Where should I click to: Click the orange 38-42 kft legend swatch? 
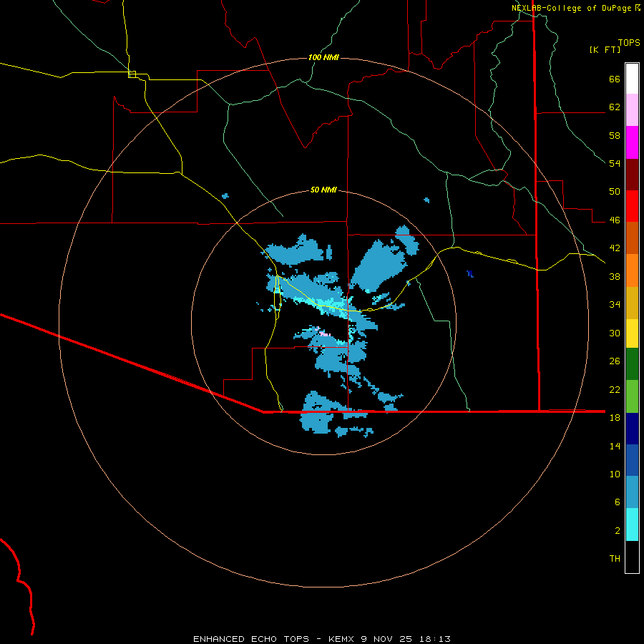coord(632,270)
